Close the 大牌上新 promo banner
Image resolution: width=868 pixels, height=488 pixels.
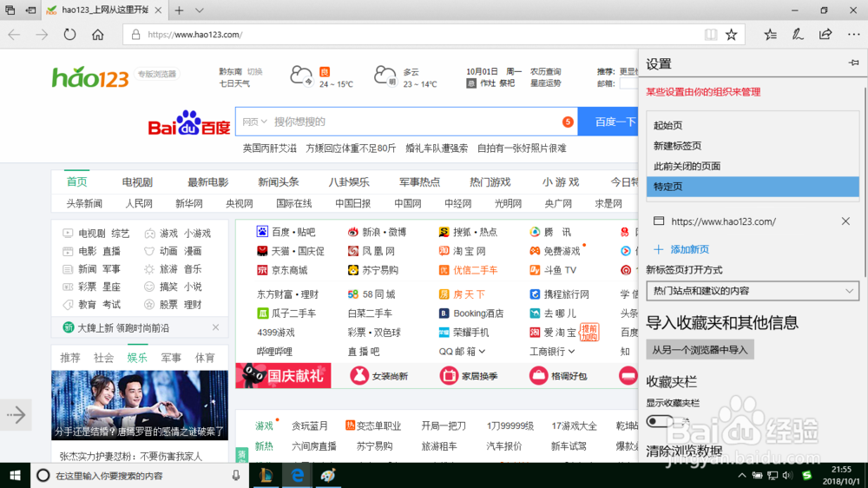tap(216, 327)
